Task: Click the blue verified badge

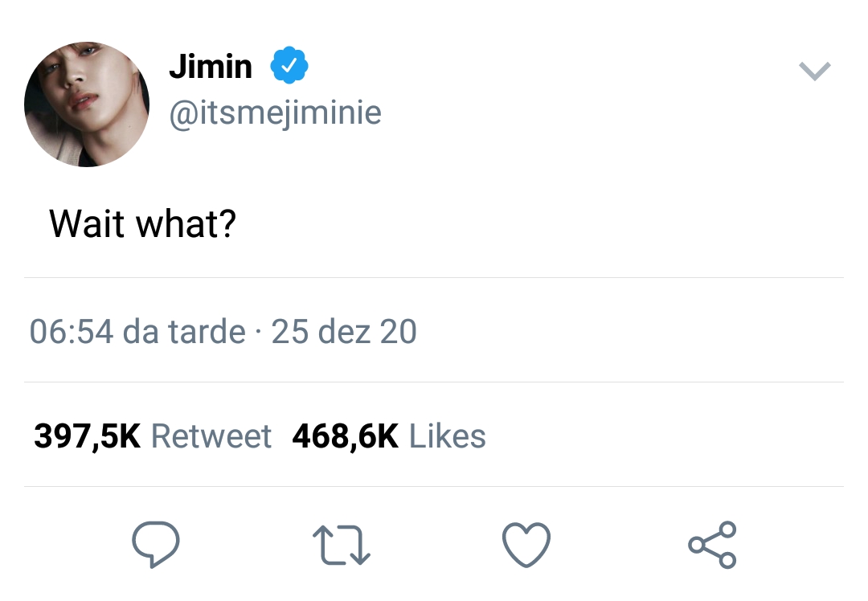Action: point(289,67)
